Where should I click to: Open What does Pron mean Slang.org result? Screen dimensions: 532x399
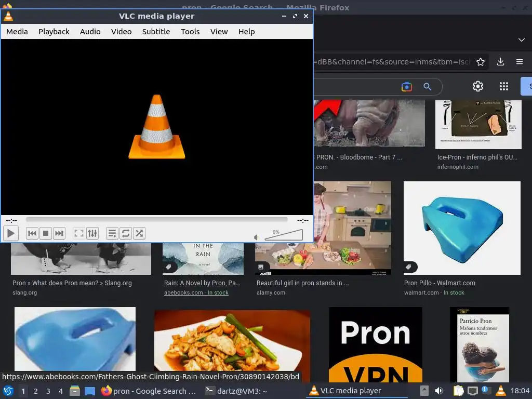(72, 283)
